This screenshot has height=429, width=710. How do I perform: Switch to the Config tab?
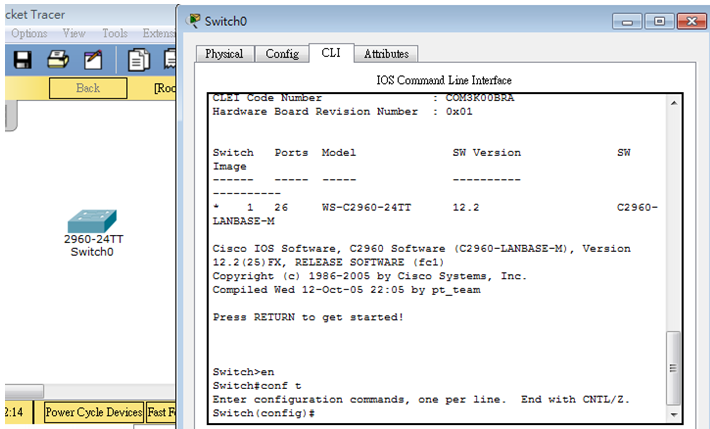(x=282, y=54)
